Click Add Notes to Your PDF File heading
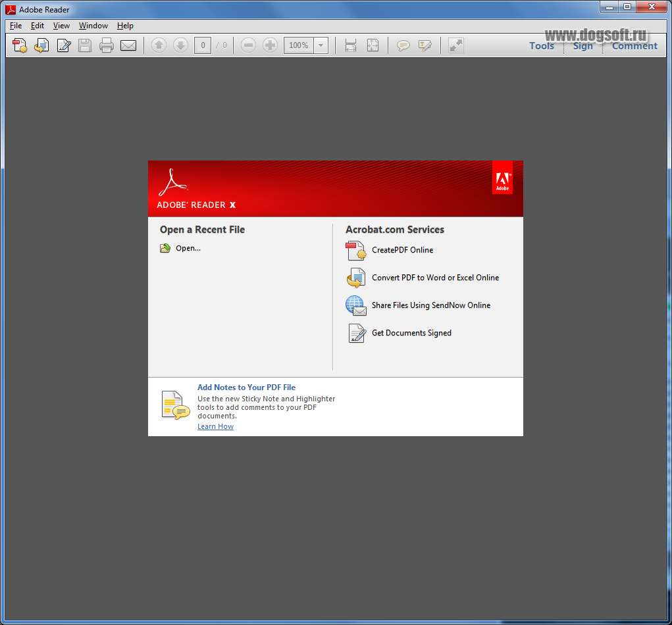 (x=246, y=387)
